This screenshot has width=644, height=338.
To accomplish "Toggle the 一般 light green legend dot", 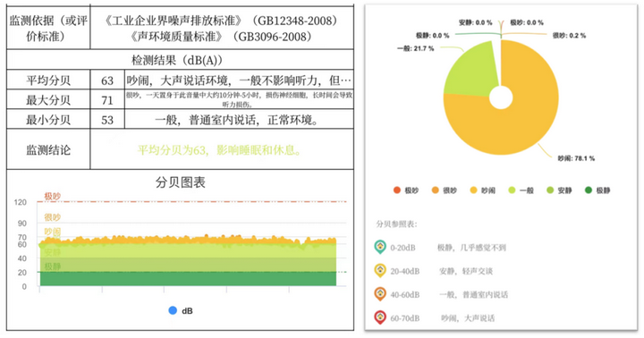I will click(512, 190).
